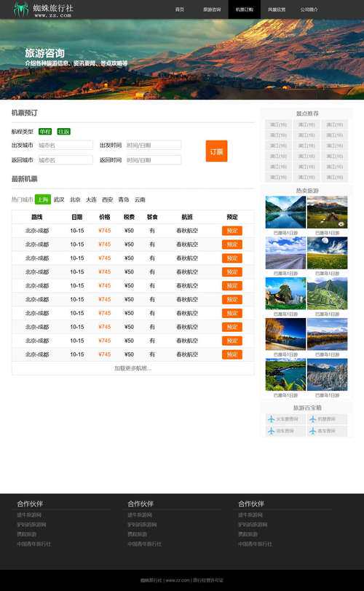364x591 pixels.
Task: Click the 出发时间 date field
Action: coord(154,145)
